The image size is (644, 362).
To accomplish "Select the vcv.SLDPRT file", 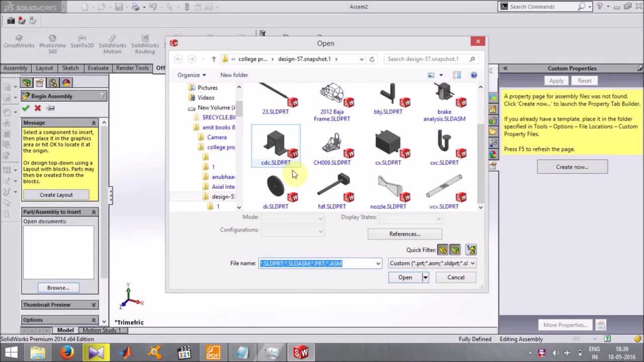I will 444,191.
